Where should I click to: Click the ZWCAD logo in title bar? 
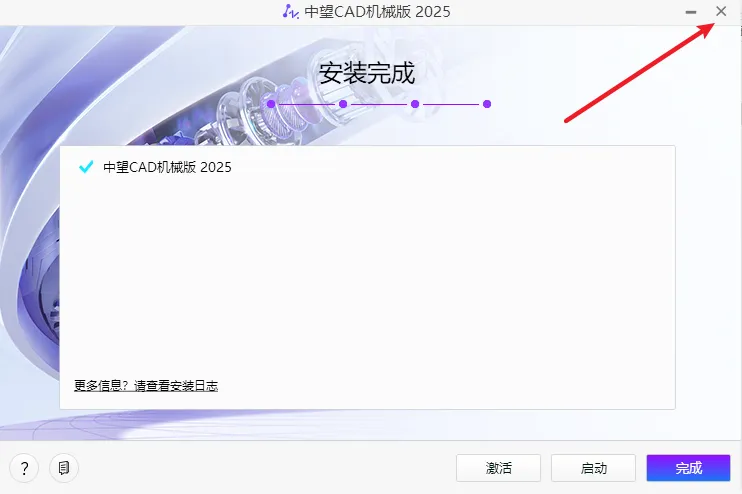click(x=291, y=11)
